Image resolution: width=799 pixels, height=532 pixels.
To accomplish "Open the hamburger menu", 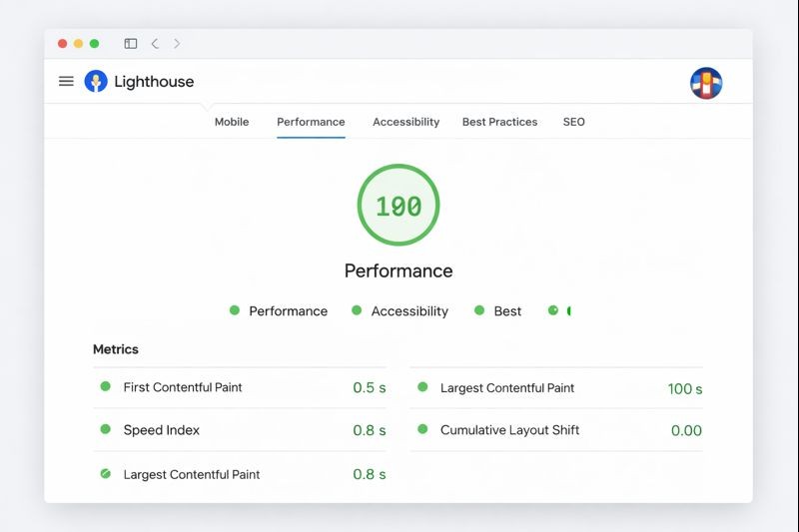I will pos(66,82).
